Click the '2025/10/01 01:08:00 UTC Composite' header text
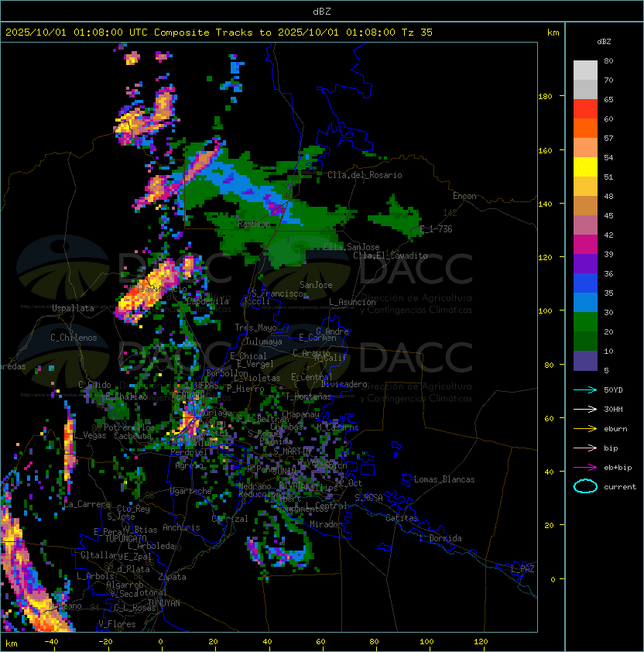644x652 pixels. (108, 33)
